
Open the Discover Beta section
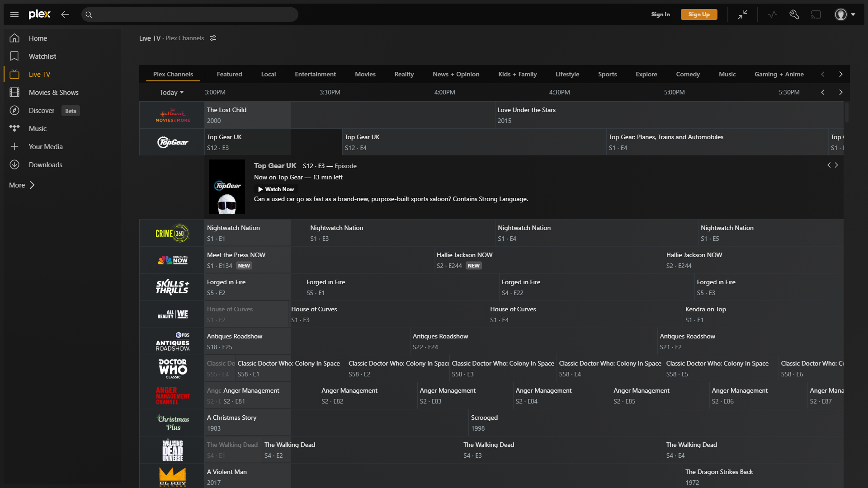tap(41, 110)
